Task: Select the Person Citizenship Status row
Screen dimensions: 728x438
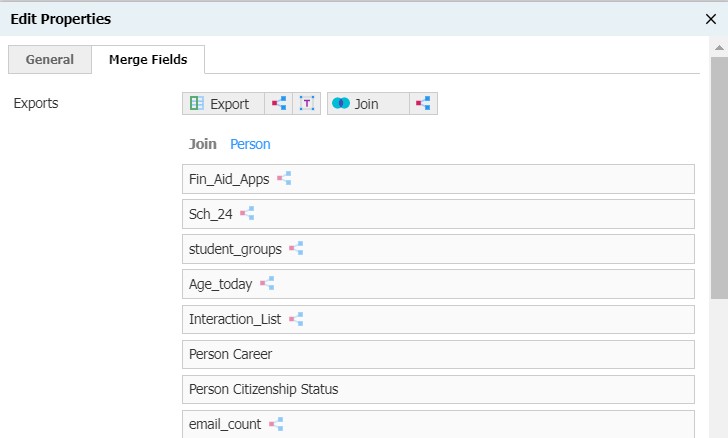Action: coord(438,389)
